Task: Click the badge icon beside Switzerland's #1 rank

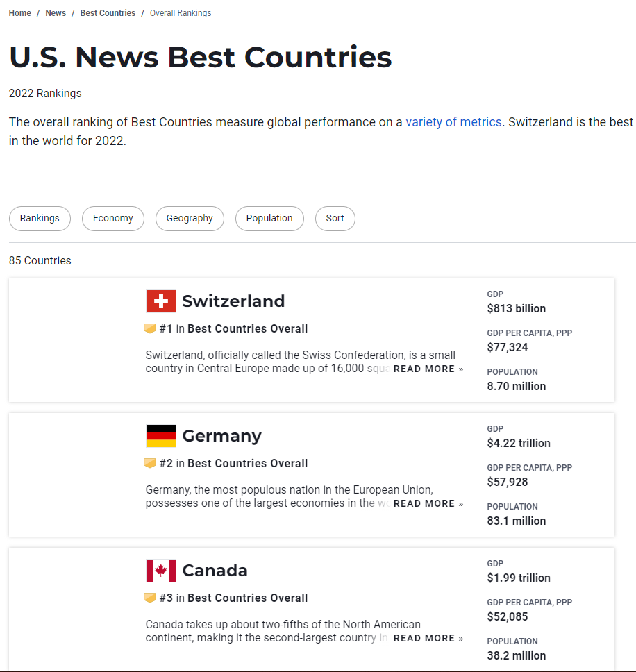Action: point(150,328)
